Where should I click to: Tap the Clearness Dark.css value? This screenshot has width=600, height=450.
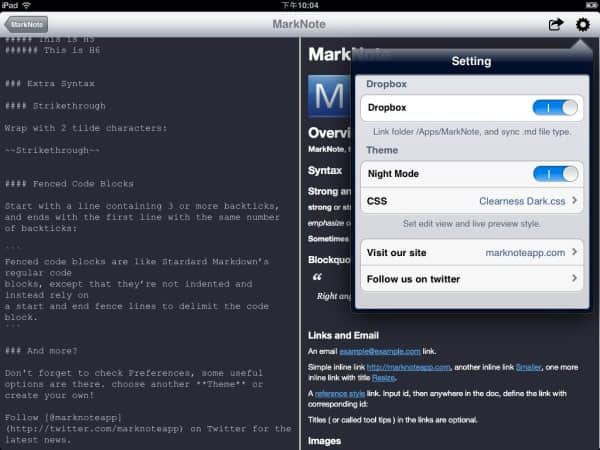(522, 201)
